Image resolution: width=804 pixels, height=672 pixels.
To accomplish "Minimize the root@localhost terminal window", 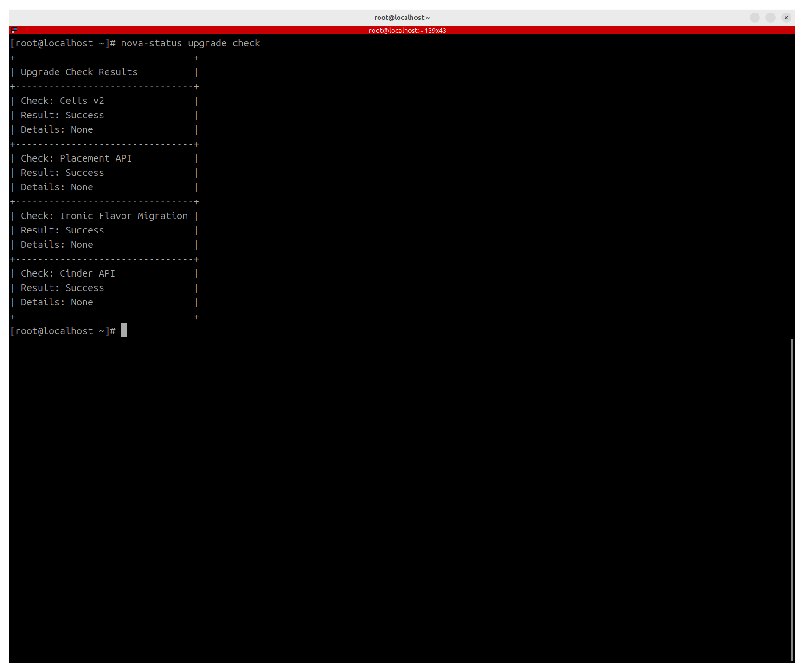I will (x=755, y=18).
